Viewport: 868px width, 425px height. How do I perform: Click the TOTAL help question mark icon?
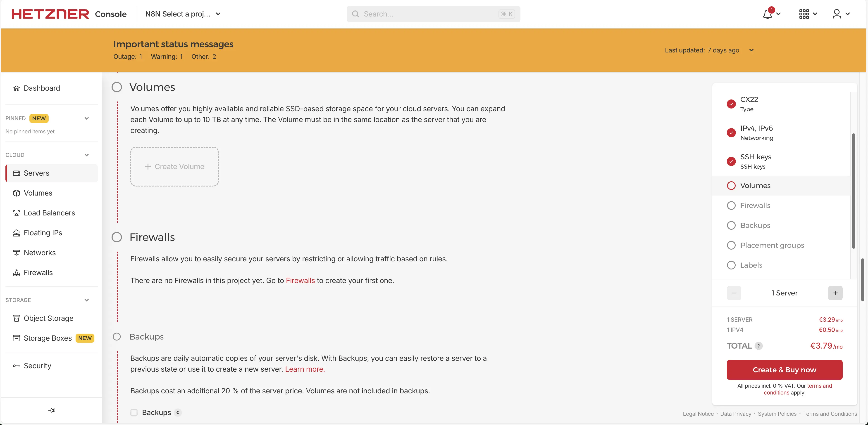click(x=758, y=346)
